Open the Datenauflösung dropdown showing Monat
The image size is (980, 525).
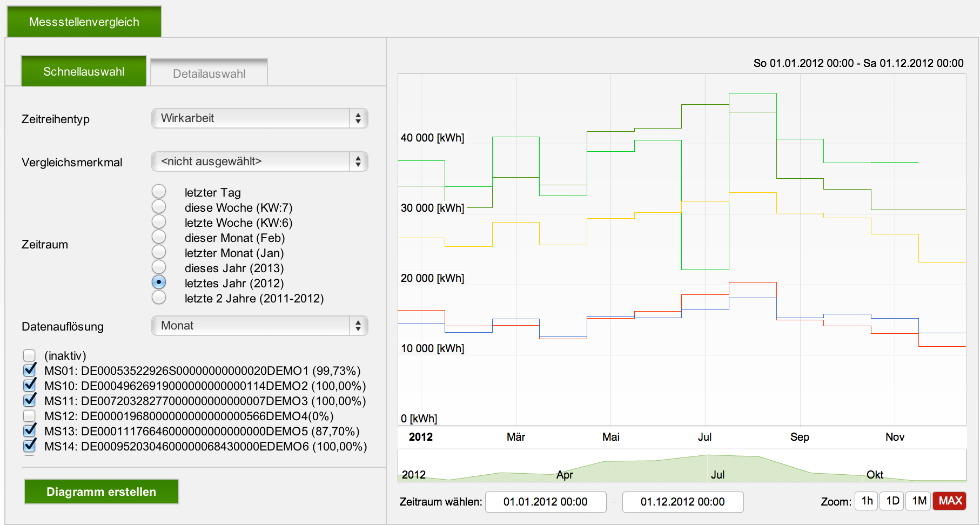(259, 326)
